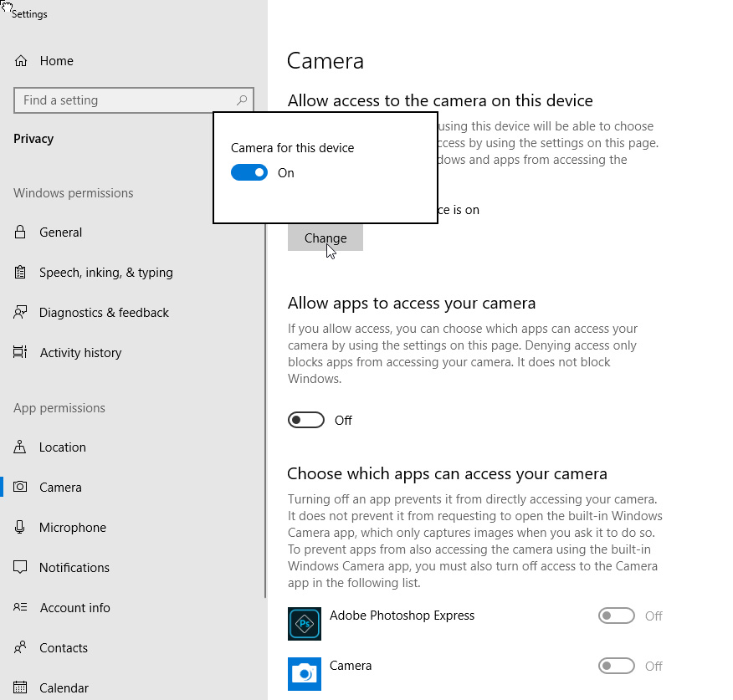The image size is (733, 700).
Task: Click the Adobe Photoshop Express app icon
Action: coord(304,624)
